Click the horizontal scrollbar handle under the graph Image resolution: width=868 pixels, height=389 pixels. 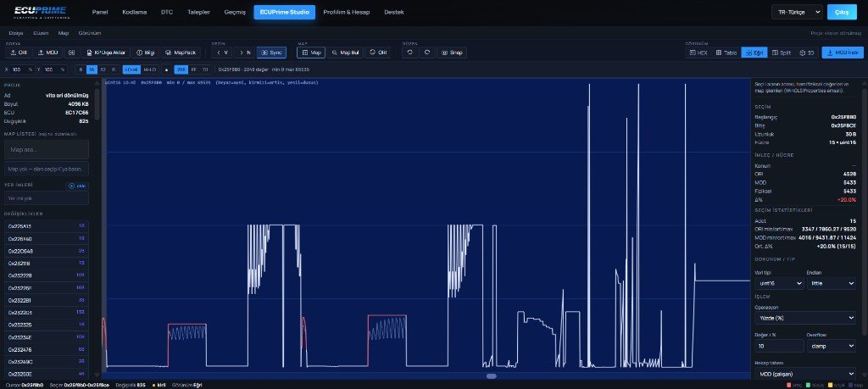491,376
